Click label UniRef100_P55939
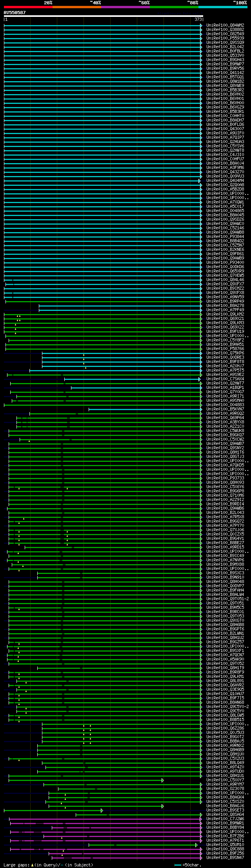251x868 pixels. 225,38
